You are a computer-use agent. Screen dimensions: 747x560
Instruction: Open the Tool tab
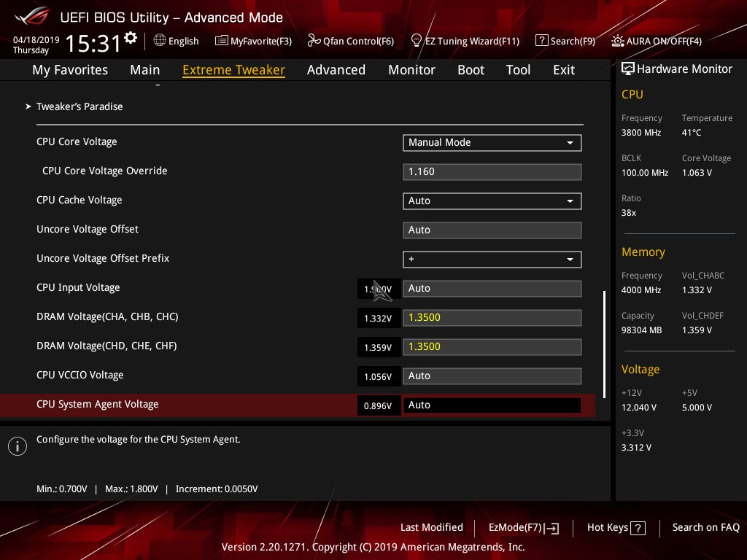click(519, 70)
